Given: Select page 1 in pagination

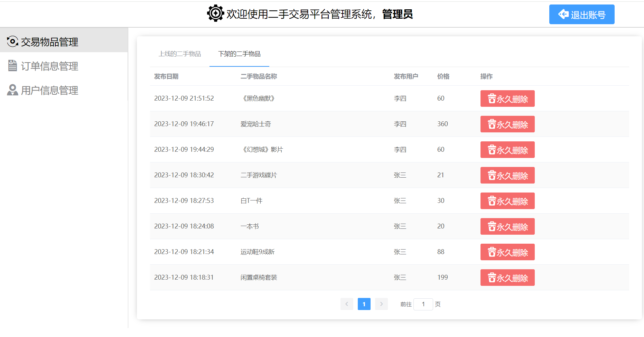Looking at the screenshot, I should [x=364, y=304].
